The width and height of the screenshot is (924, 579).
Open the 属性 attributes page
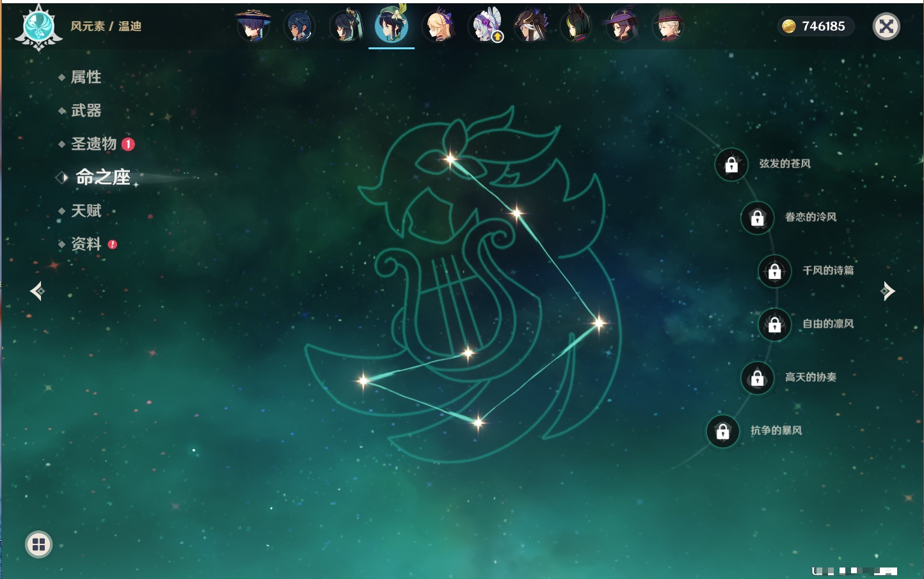coord(86,77)
